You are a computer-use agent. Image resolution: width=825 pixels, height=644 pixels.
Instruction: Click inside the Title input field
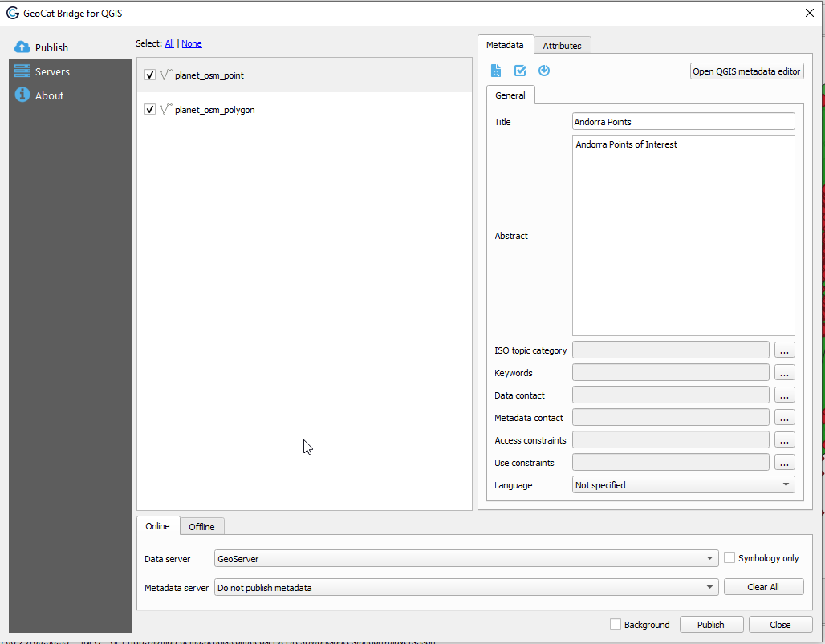point(683,122)
